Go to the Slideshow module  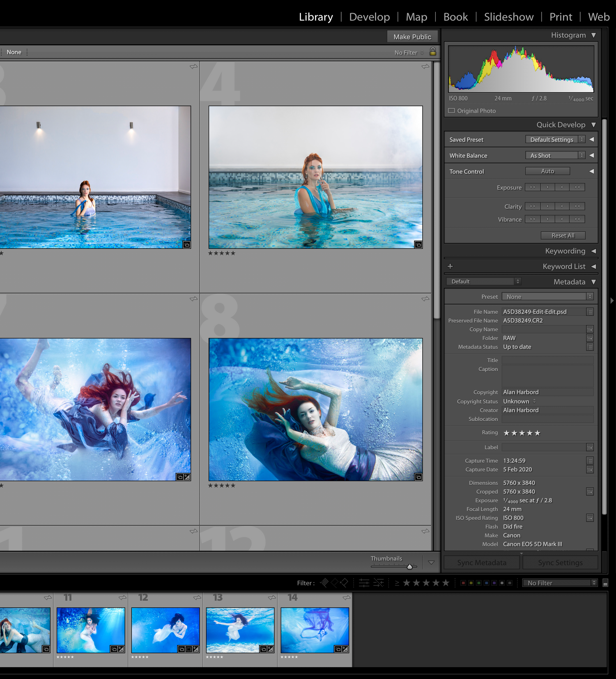509,17
